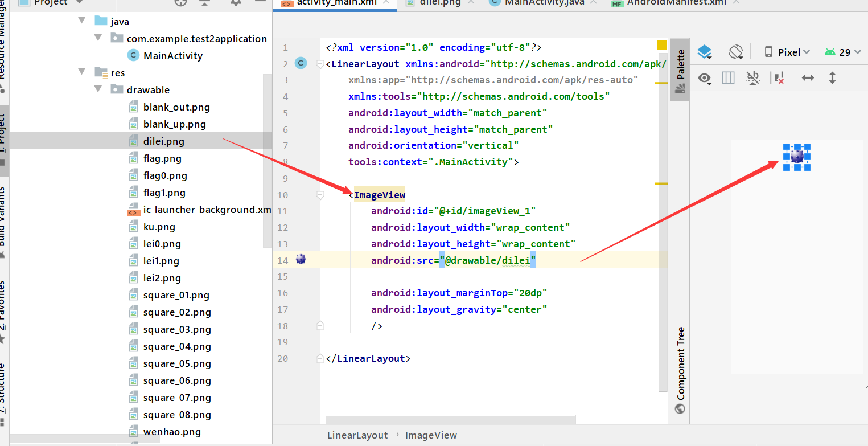Click the vertical double-arrow expand icon
This screenshot has height=446, width=868.
click(832, 78)
